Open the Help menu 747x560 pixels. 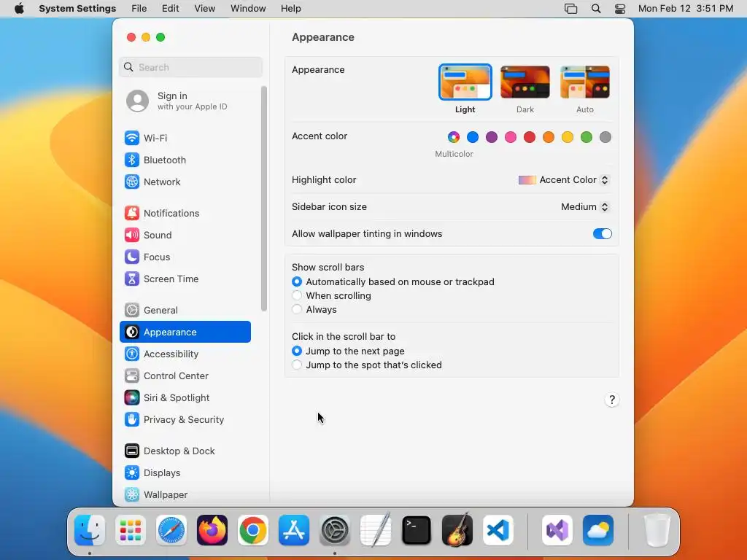[x=290, y=9]
